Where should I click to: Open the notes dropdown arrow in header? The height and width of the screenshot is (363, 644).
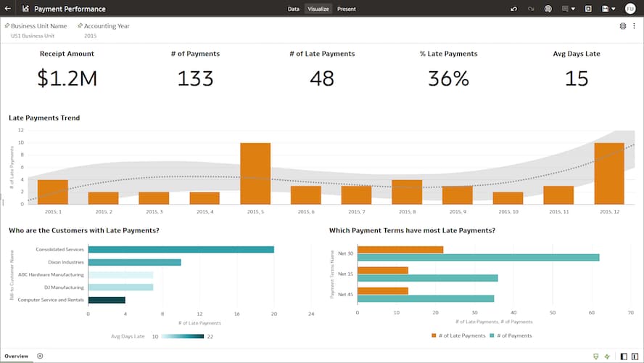pyautogui.click(x=574, y=9)
